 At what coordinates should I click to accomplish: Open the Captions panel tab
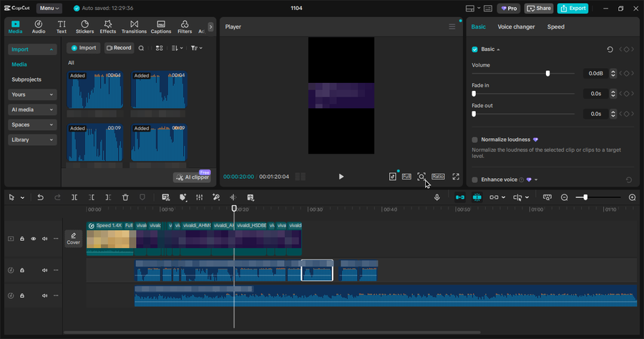click(x=161, y=26)
